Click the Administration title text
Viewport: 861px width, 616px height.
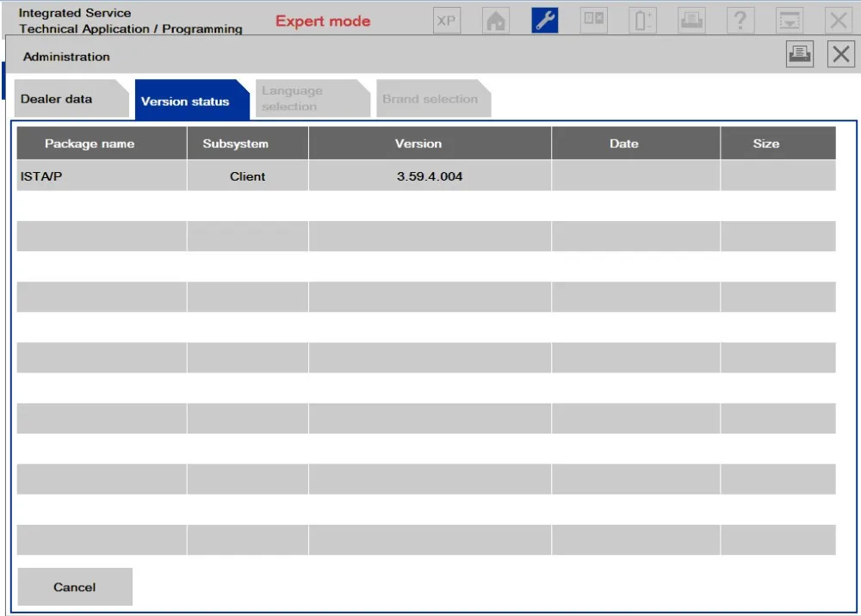66,57
